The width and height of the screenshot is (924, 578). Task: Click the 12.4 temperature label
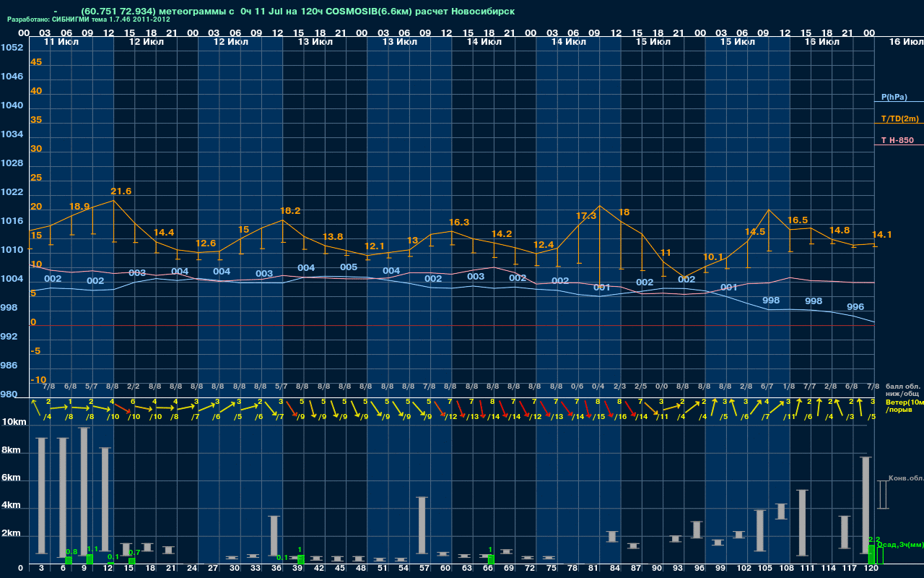[x=544, y=245]
